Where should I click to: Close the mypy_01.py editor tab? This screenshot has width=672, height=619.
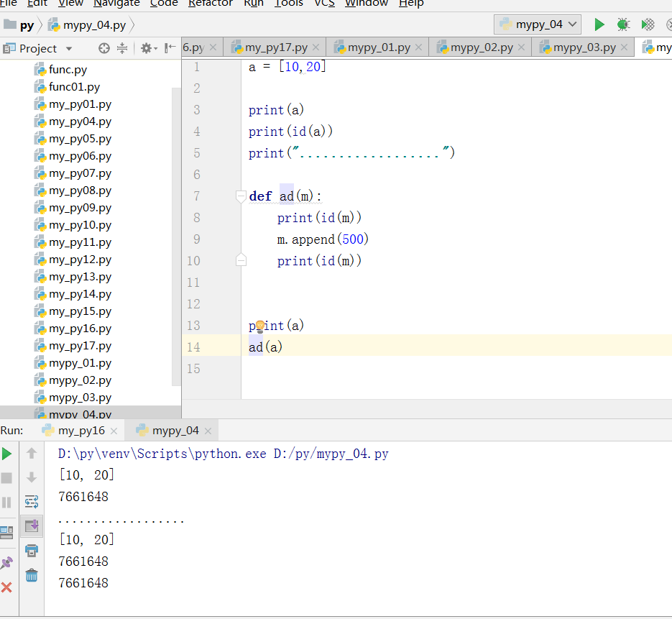point(419,47)
